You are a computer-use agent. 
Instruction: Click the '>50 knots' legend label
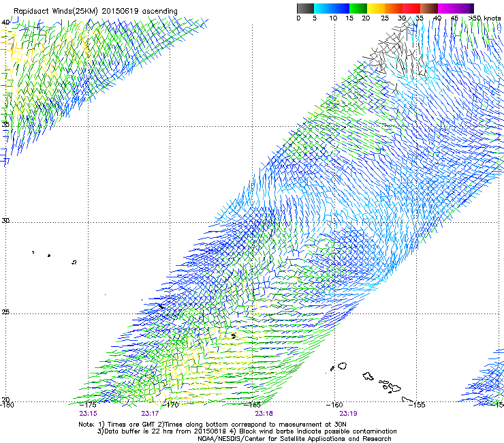pyautogui.click(x=484, y=18)
